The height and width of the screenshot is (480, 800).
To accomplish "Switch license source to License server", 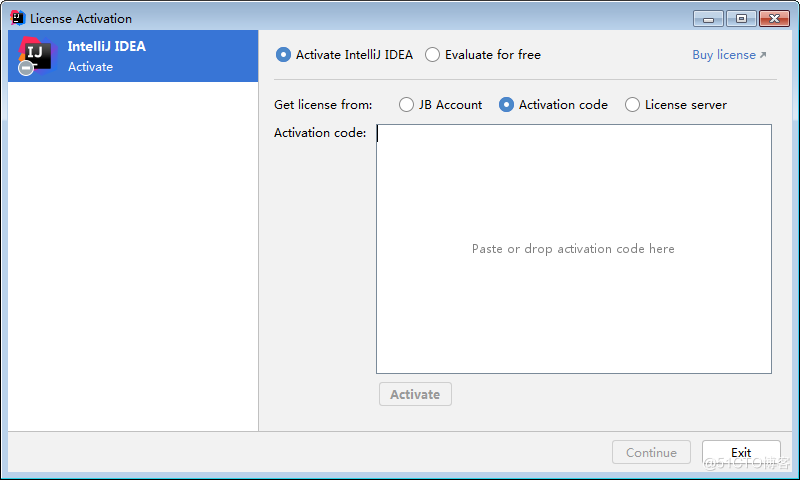I will [632, 105].
